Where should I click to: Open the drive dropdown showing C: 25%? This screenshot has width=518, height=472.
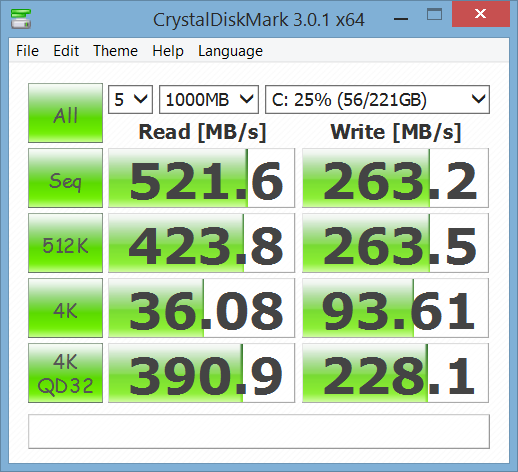pos(377,99)
